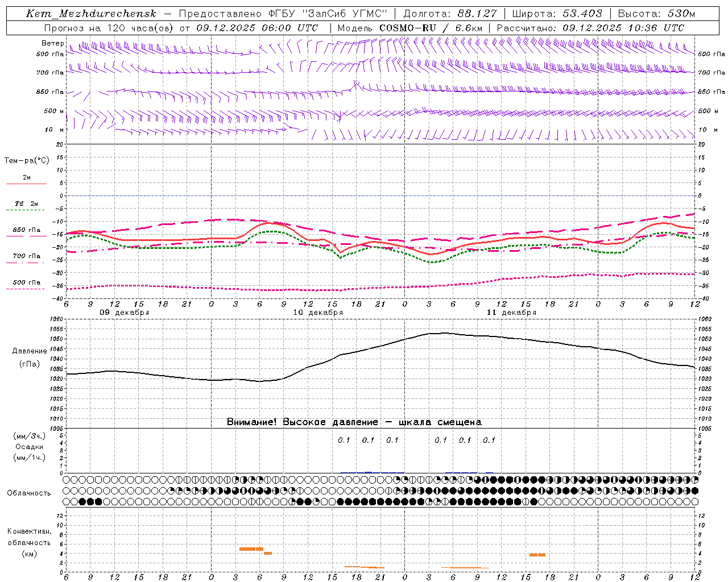Viewport: 728px width, 582px height.
Task: Click the Облачность cloud cover label
Action: pos(29,493)
